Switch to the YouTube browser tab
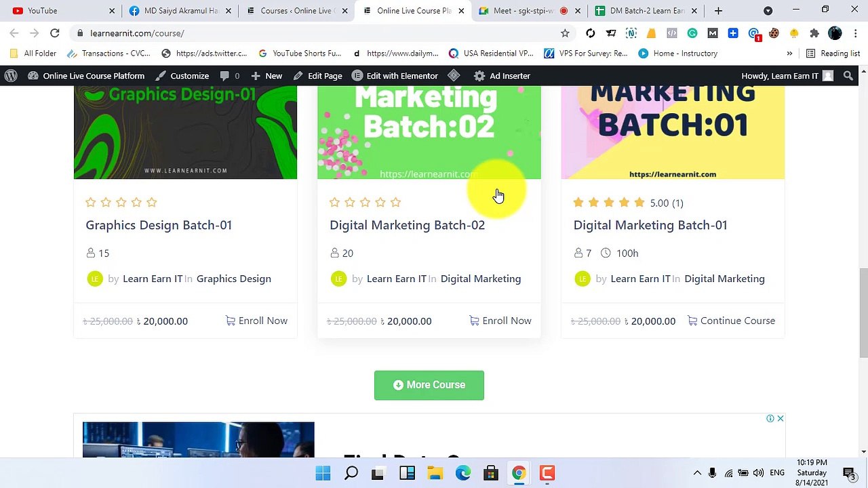 (x=63, y=11)
